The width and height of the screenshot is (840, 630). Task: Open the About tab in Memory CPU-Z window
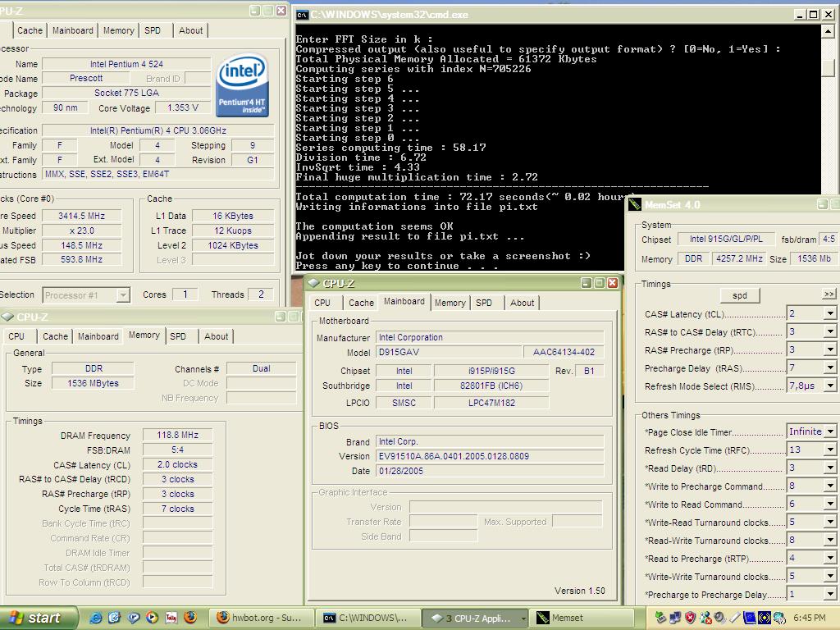point(216,336)
